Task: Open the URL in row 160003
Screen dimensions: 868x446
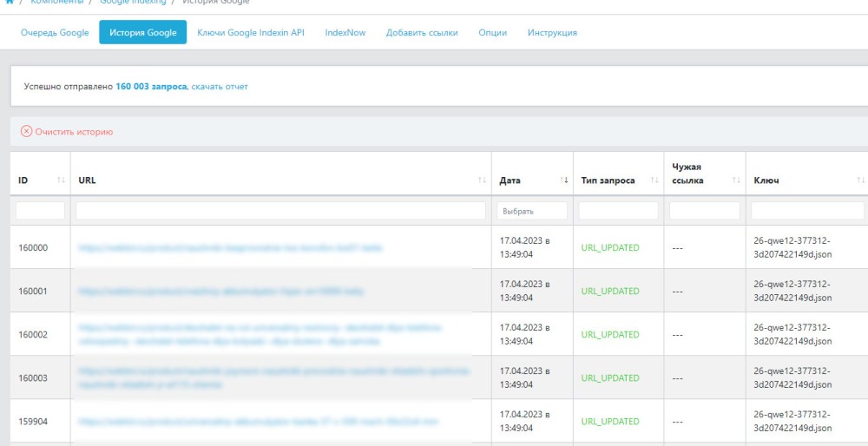Action: pos(274,378)
